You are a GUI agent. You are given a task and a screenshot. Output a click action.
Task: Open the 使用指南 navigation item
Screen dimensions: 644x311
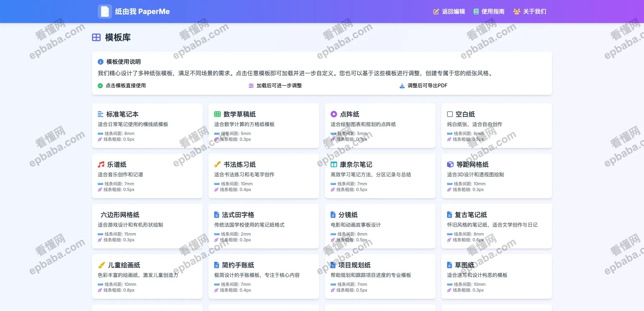point(489,11)
